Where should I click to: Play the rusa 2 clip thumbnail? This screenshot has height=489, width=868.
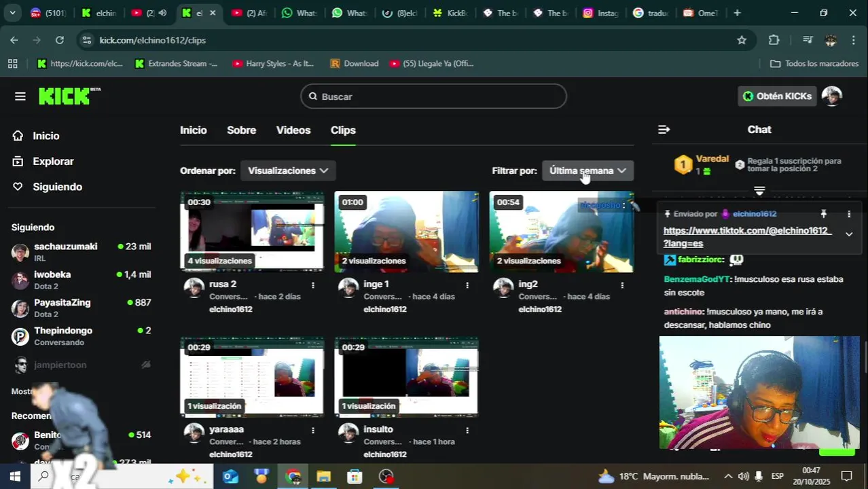[251, 232]
